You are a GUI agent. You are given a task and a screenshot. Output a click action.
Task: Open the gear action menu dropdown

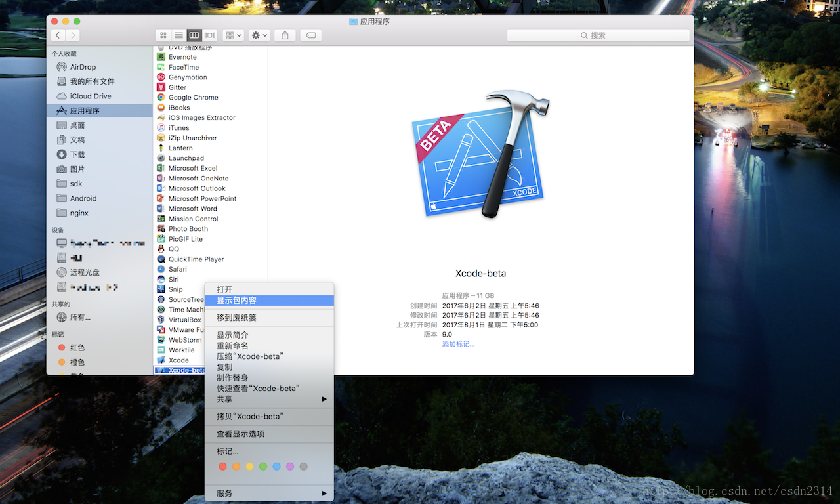[259, 35]
